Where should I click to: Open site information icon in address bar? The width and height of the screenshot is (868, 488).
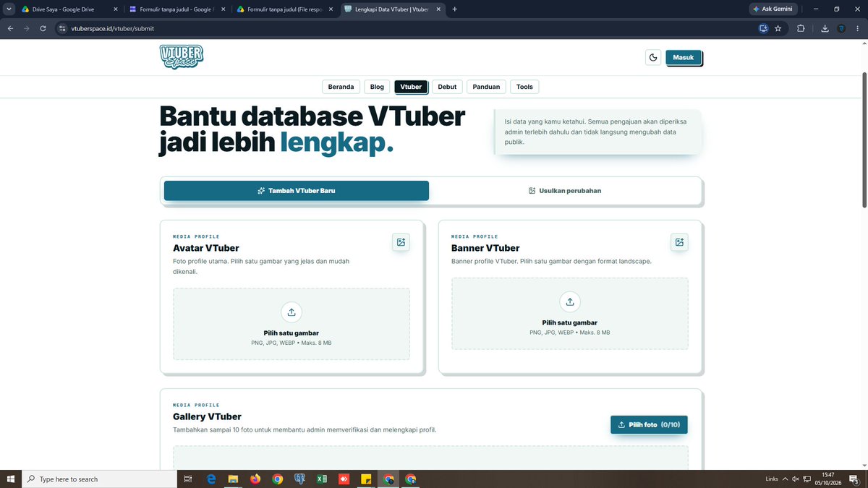coord(63,28)
